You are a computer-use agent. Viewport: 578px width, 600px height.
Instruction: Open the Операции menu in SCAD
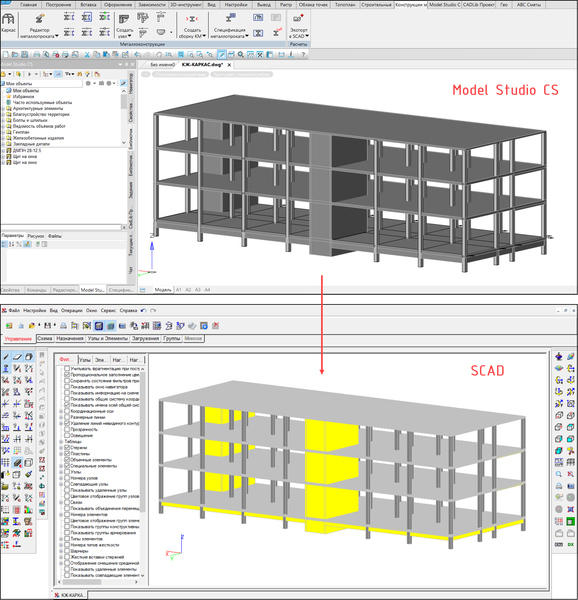click(x=72, y=310)
